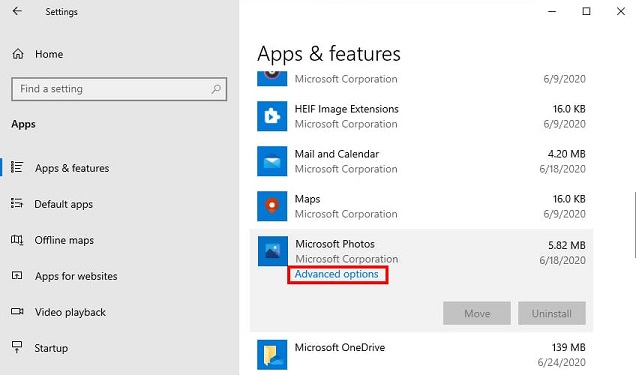The image size is (636, 375).
Task: Switch to Video playback settings
Action: (70, 312)
